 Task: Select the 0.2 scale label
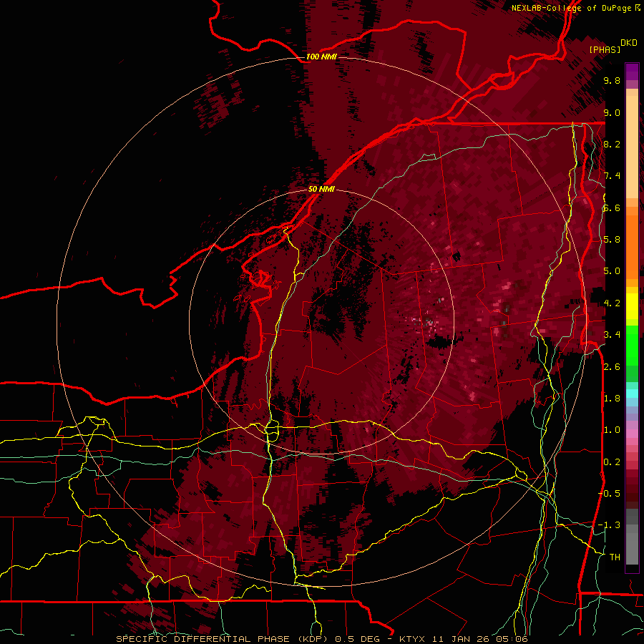click(612, 462)
